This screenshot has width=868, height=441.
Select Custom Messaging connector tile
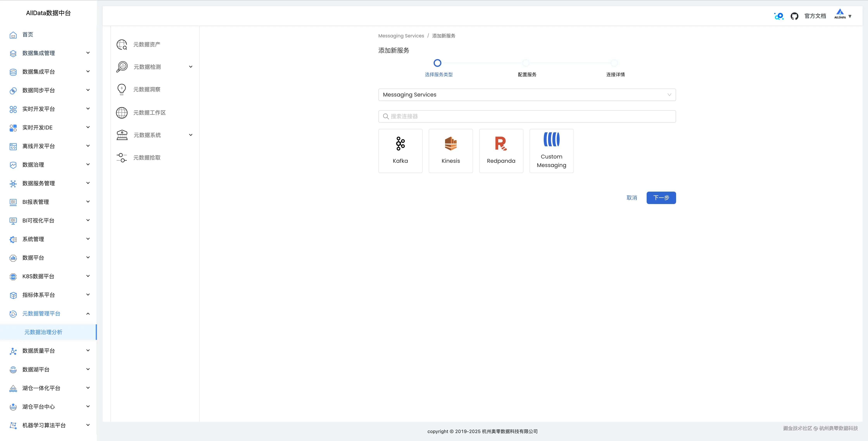pyautogui.click(x=551, y=151)
